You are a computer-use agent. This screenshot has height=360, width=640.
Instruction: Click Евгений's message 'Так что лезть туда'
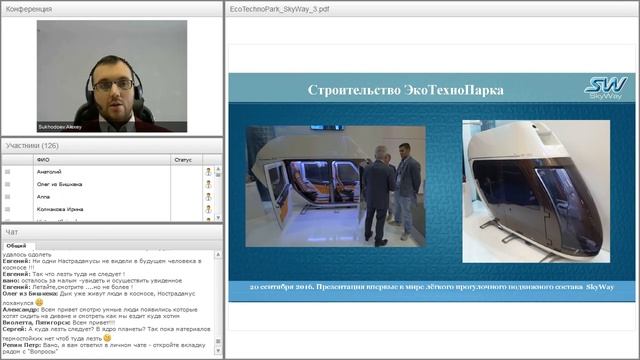point(64,274)
